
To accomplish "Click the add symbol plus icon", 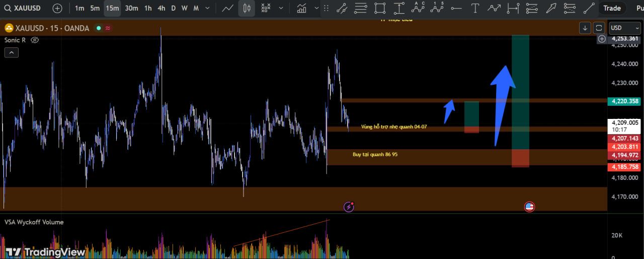I will coord(57,8).
